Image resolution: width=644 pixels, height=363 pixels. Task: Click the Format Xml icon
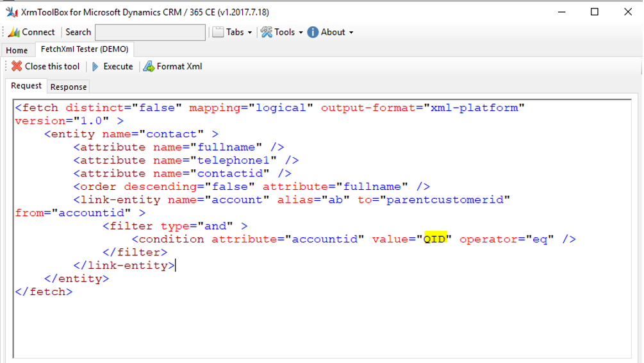coord(149,66)
